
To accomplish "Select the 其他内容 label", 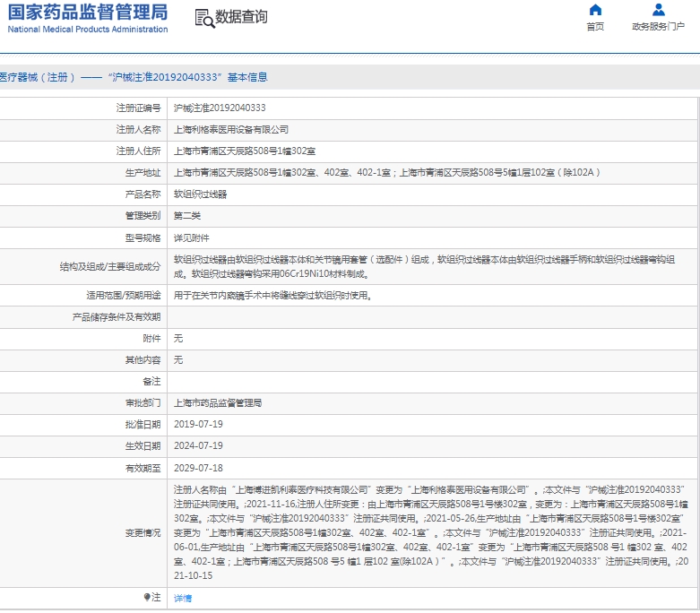I will pos(143,360).
